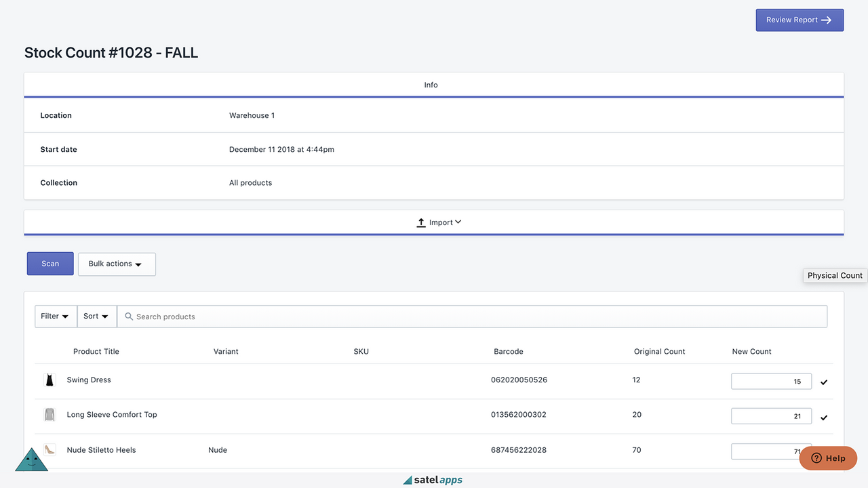The image size is (868, 488).
Task: Click the Scan button
Action: coord(50,264)
